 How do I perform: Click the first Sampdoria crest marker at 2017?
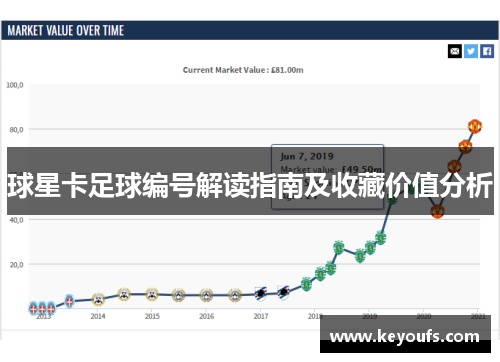click(x=261, y=294)
